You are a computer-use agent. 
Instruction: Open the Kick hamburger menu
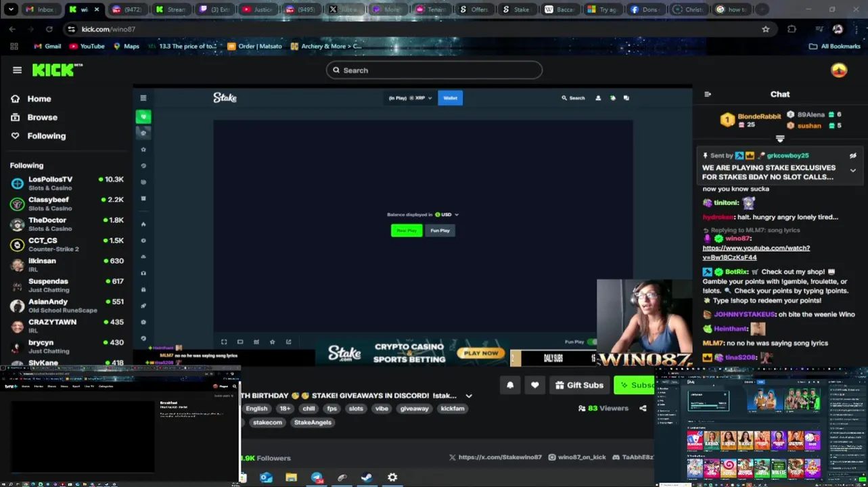tap(17, 70)
